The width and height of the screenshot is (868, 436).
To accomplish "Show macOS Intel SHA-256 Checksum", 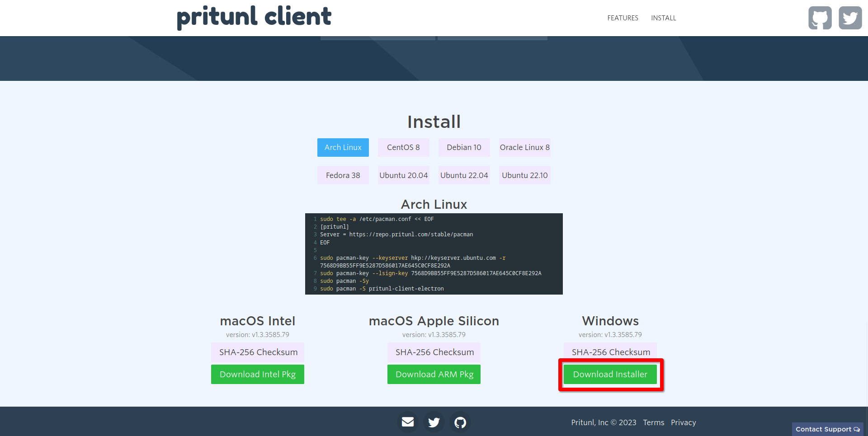I will [x=258, y=352].
